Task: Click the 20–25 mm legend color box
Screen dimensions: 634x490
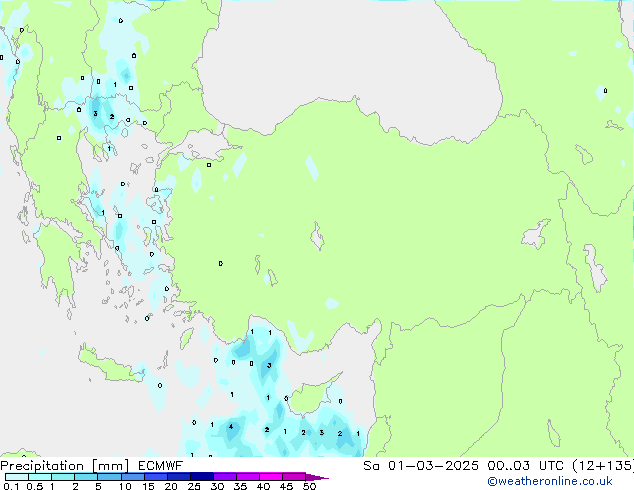Action: (x=178, y=477)
